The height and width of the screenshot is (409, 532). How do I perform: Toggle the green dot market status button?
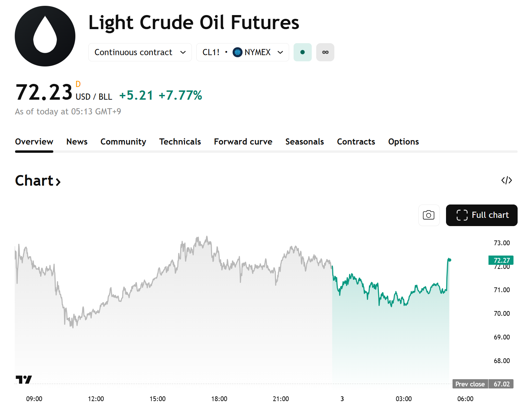302,52
